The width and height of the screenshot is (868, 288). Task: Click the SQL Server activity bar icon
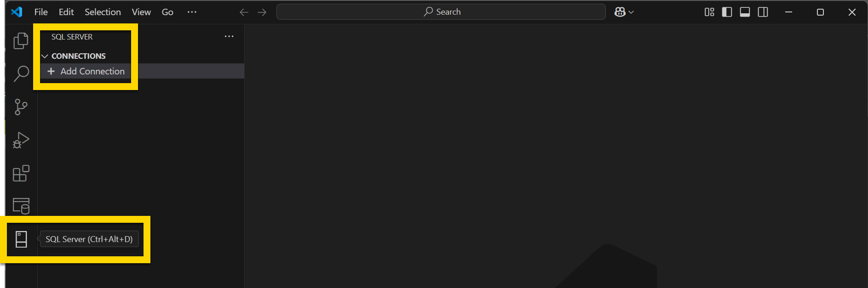click(x=21, y=239)
